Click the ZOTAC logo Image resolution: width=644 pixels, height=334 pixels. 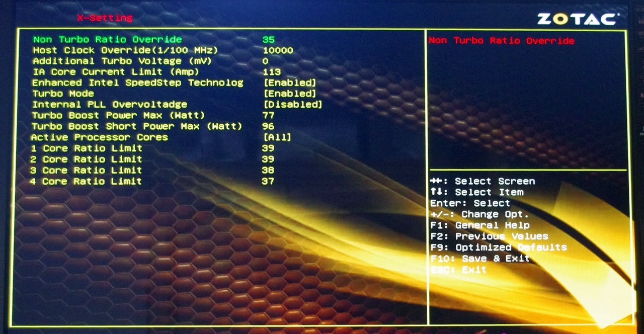578,19
